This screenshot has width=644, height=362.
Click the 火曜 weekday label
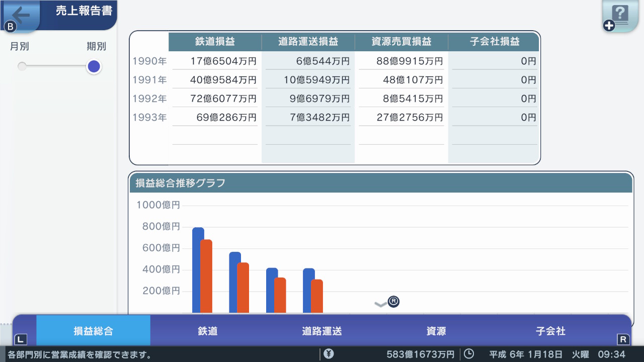pyautogui.click(x=581, y=354)
